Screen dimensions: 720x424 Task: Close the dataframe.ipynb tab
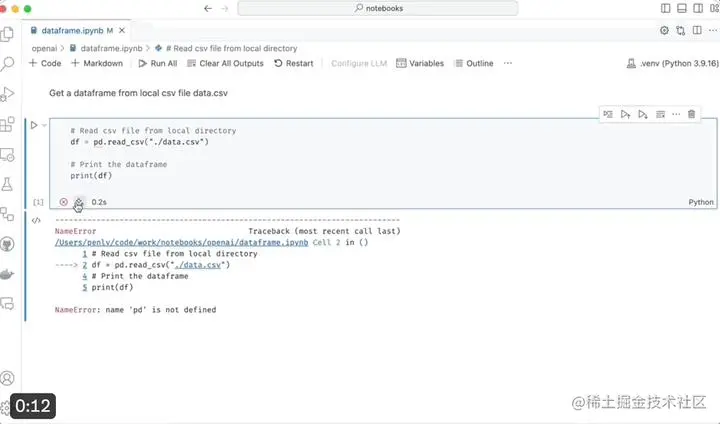(x=122, y=30)
